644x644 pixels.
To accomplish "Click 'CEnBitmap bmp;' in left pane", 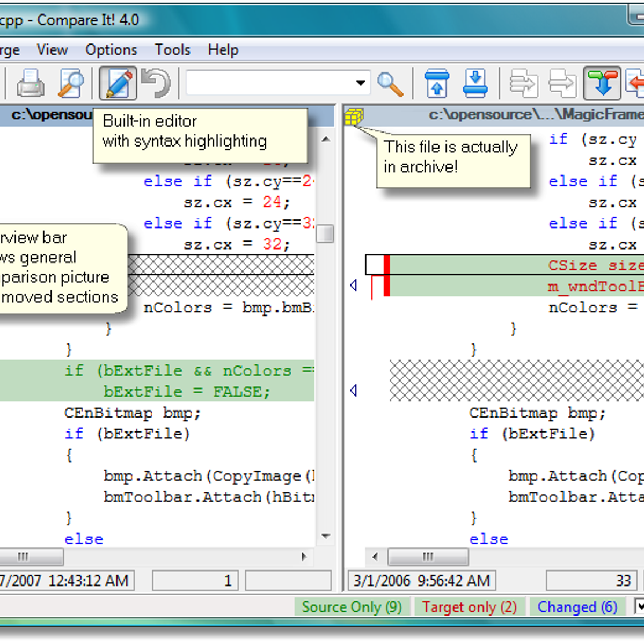I will click(x=133, y=413).
